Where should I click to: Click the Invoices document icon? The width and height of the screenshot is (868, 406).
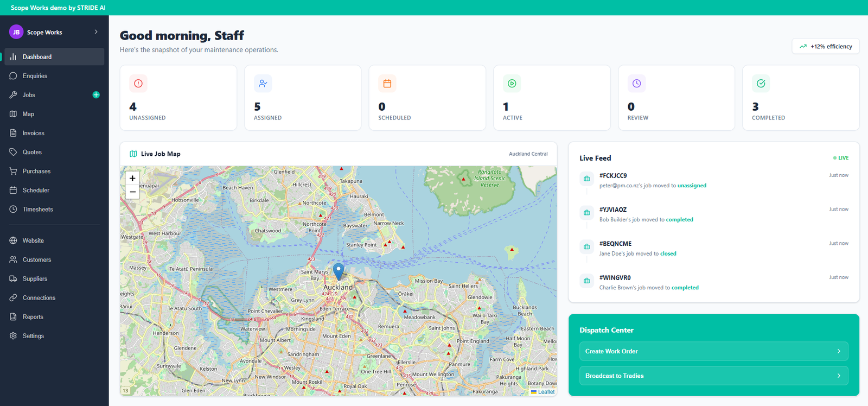pyautogui.click(x=13, y=133)
